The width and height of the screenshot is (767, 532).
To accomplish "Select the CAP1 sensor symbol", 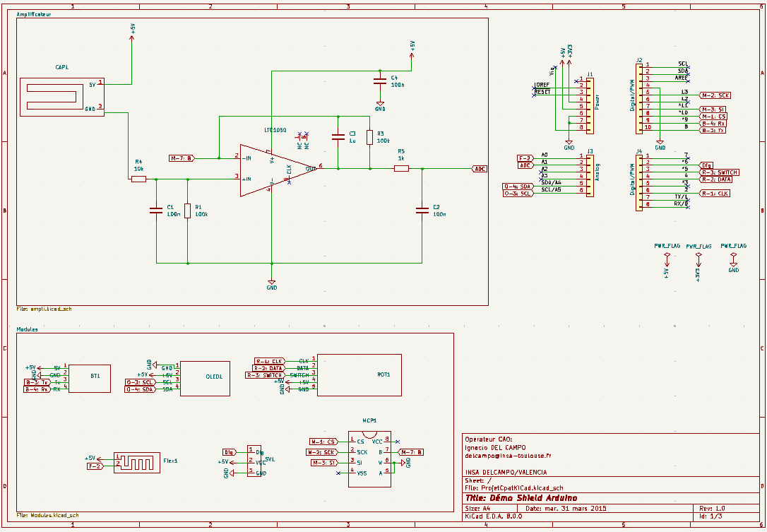I will click(x=61, y=97).
